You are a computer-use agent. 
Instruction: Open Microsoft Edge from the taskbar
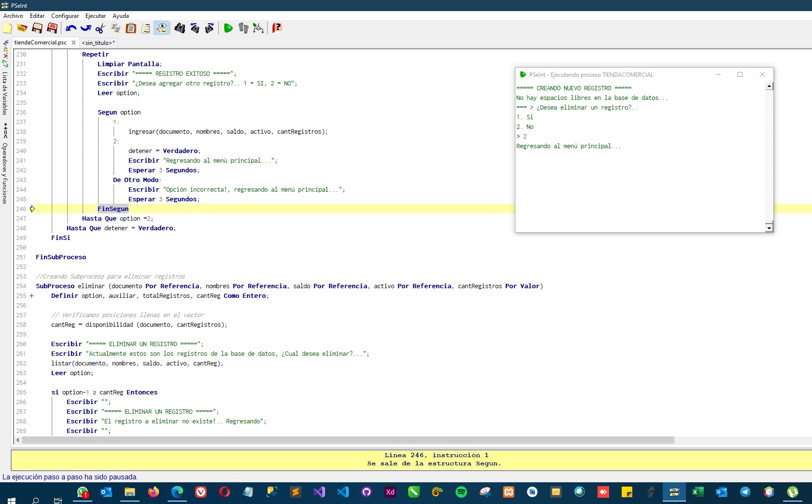click(177, 492)
